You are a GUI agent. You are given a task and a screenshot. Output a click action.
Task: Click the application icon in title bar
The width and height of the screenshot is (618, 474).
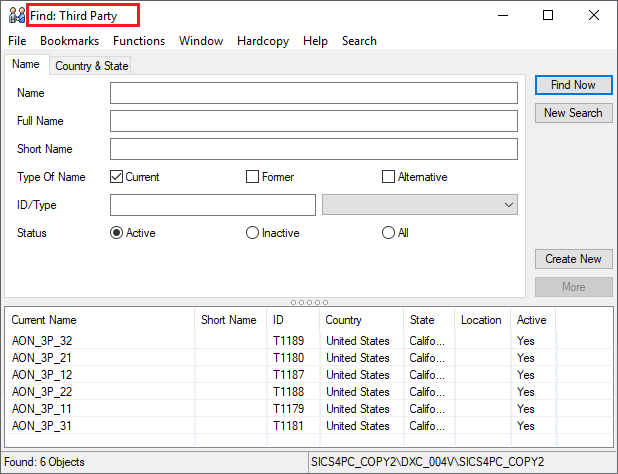click(x=15, y=15)
